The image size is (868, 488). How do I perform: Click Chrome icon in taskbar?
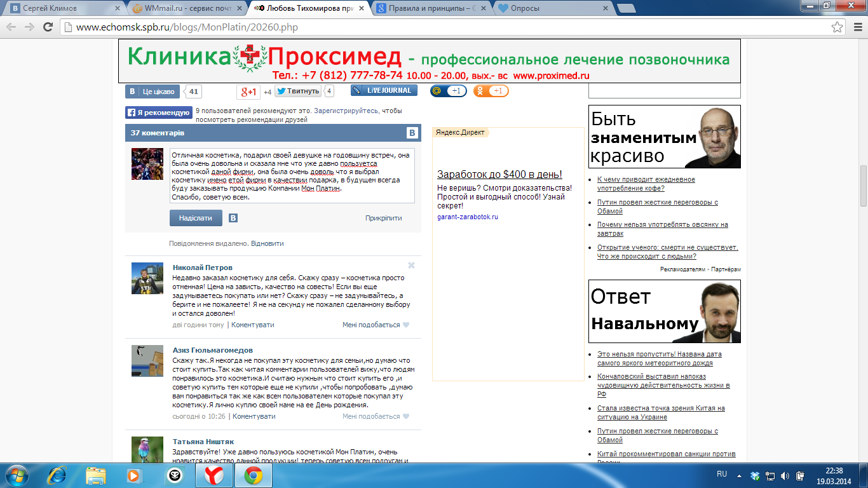point(254,475)
